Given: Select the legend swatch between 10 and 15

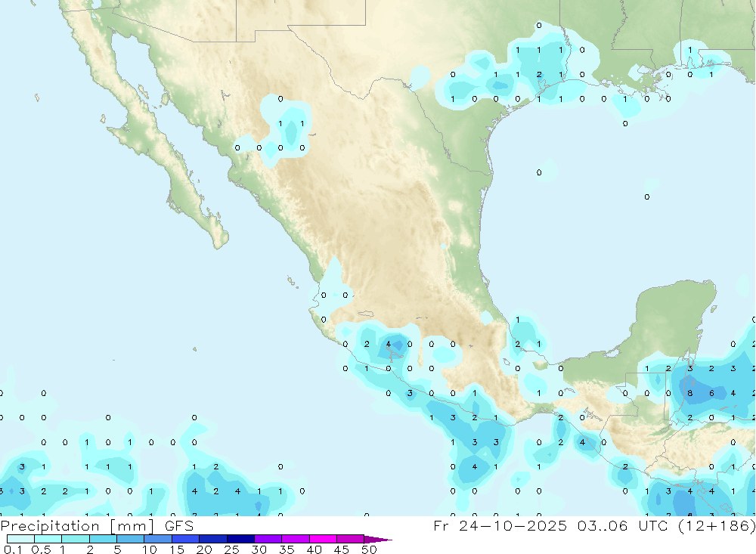Looking at the screenshot, I should (x=158, y=539).
